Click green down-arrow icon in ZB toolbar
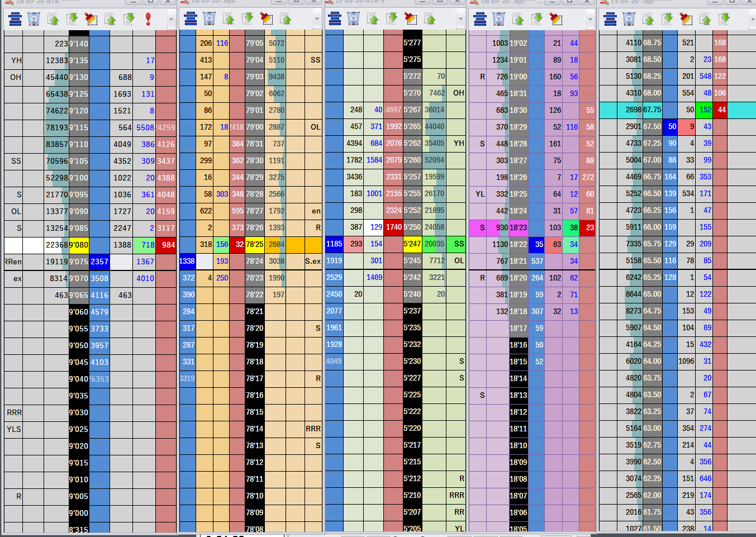This screenshot has height=537, width=756. [x=248, y=20]
